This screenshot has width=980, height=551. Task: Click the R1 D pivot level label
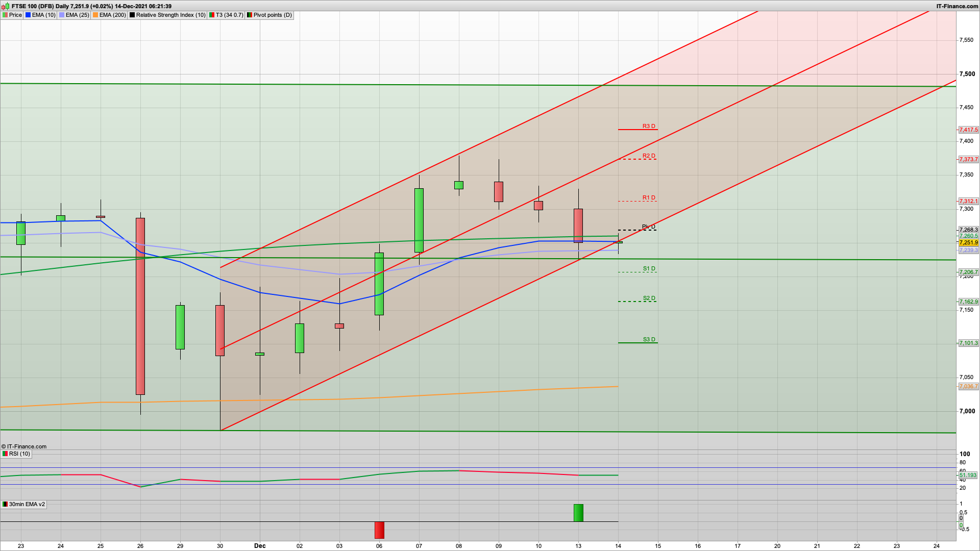point(649,197)
